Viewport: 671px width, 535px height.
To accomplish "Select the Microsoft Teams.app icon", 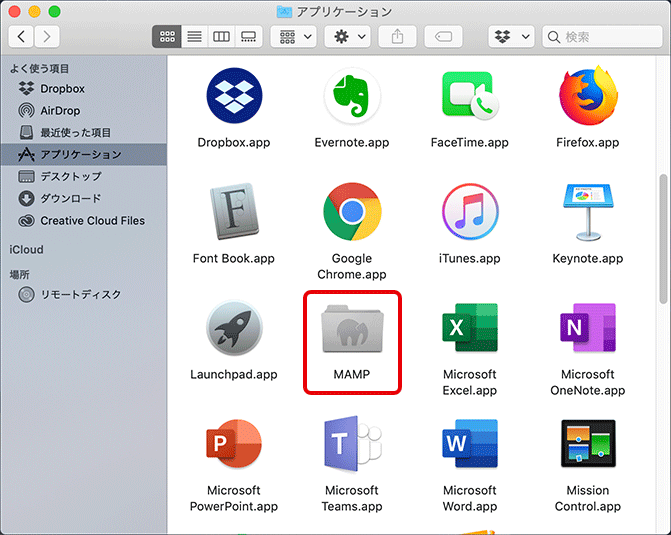I will (x=352, y=444).
